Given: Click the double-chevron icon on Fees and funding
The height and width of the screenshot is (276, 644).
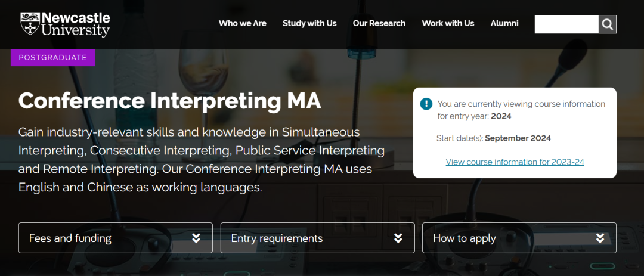Looking at the screenshot, I should [x=196, y=238].
